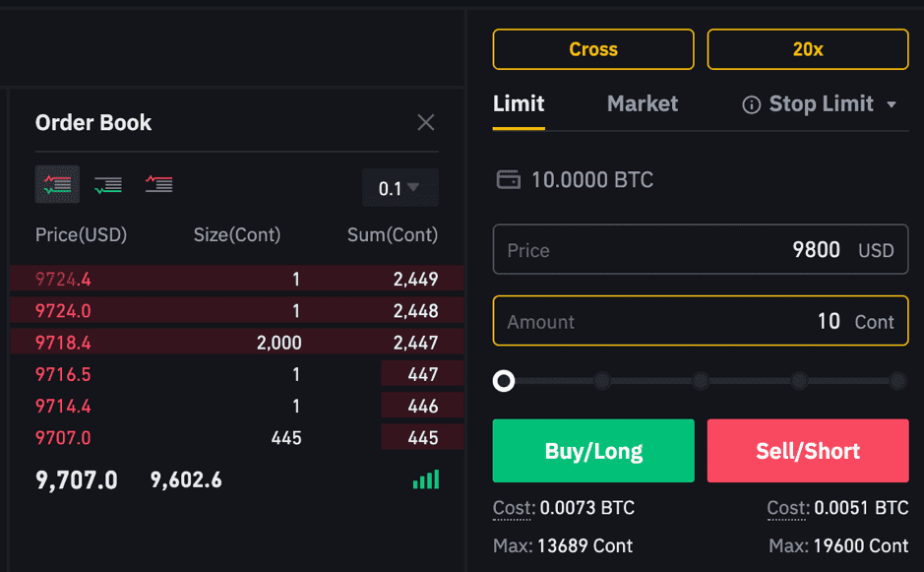This screenshot has height=572, width=924.
Task: Click the Sell/Short button
Action: click(808, 451)
